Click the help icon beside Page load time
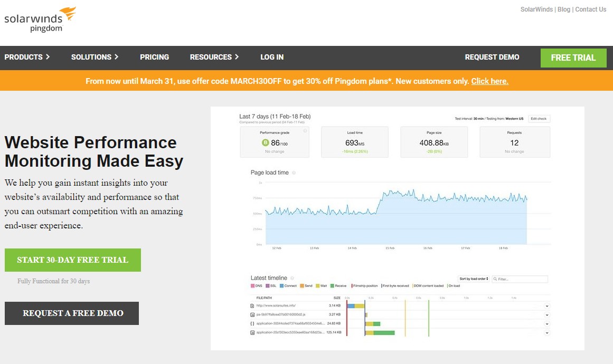The image size is (613, 364). (294, 173)
